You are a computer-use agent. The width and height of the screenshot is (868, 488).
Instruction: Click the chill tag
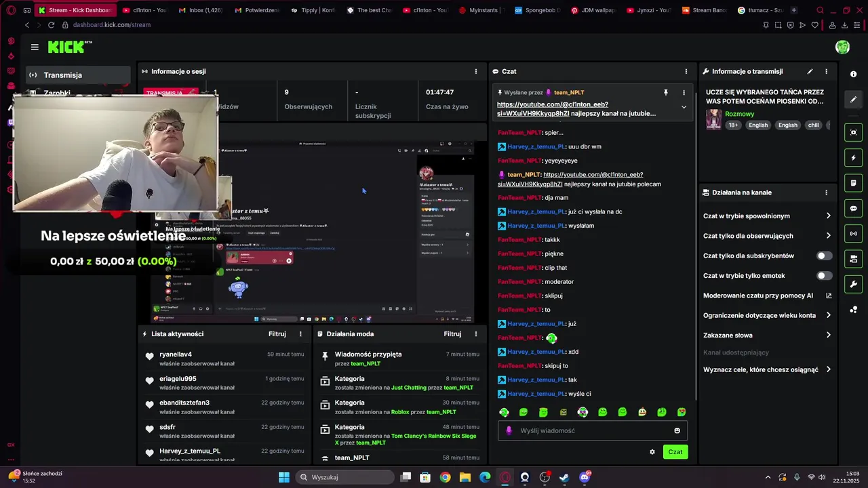point(813,125)
